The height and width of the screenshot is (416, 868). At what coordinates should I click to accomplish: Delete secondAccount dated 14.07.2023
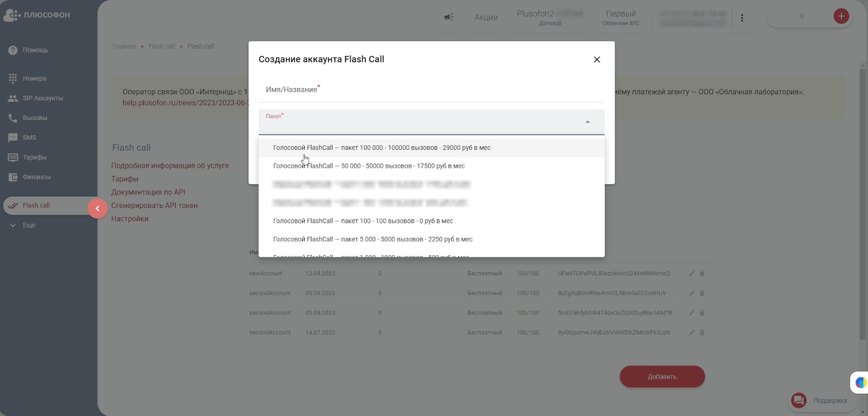pos(702,332)
